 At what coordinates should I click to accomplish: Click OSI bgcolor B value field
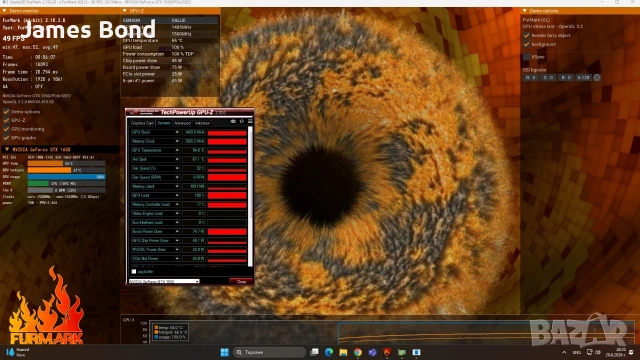click(x=566, y=77)
